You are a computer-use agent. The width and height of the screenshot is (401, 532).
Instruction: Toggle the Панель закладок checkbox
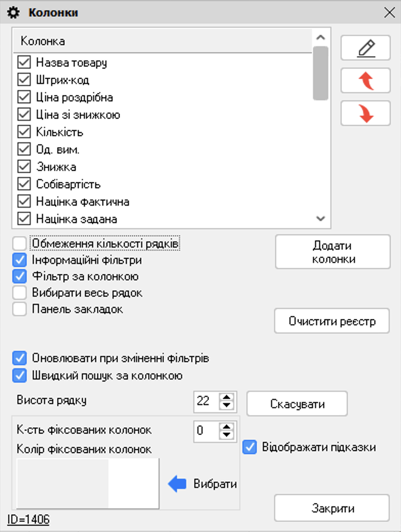(x=19, y=309)
